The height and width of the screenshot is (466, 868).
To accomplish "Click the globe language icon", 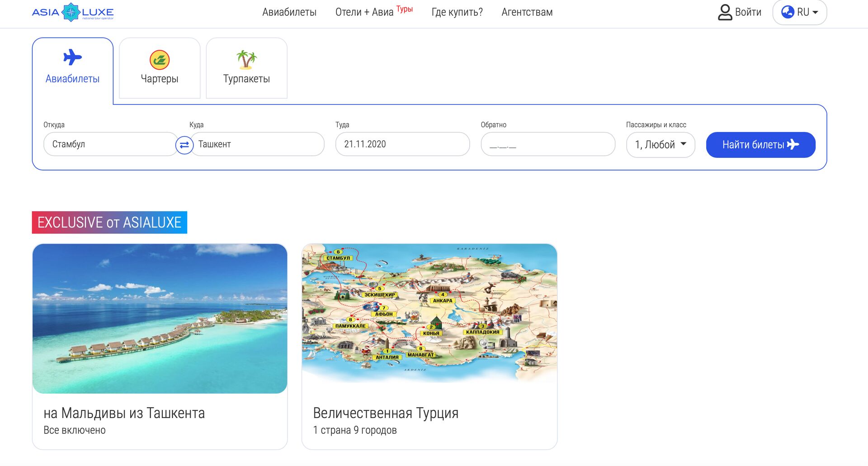I will point(788,12).
